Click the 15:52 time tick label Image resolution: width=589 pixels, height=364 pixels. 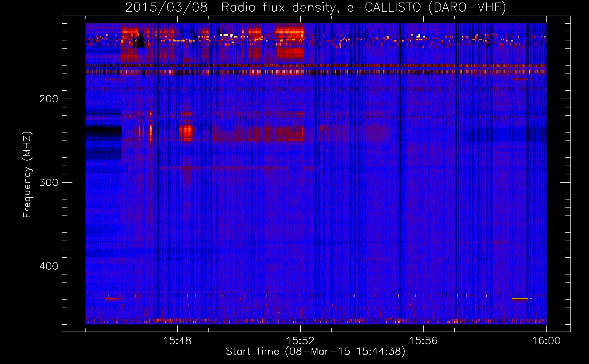(x=300, y=341)
